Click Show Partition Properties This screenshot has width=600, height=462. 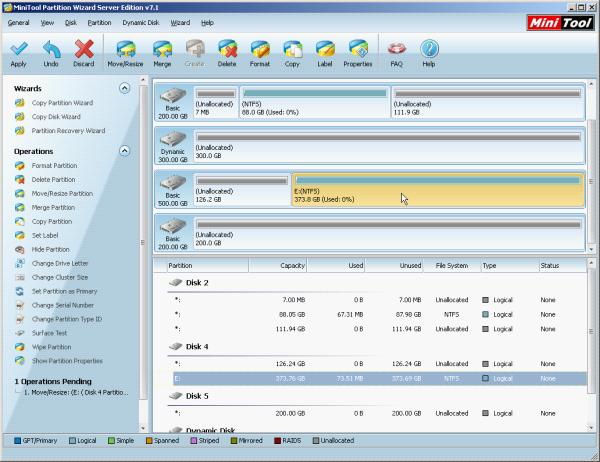[67, 361]
